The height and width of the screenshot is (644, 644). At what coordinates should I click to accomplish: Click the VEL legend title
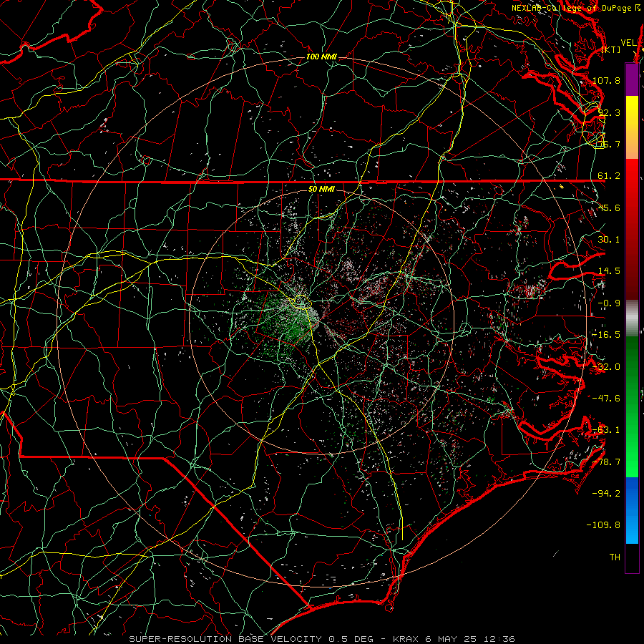pyautogui.click(x=629, y=43)
